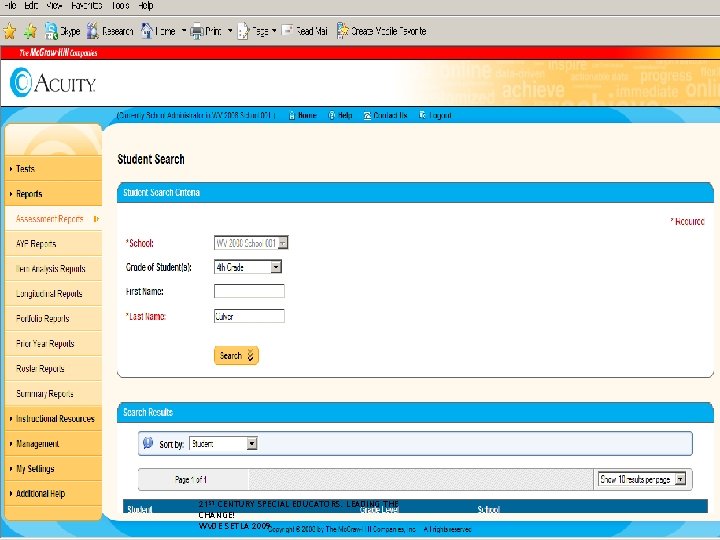Open the Sort by dropdown
The width and height of the screenshot is (720, 540).
click(x=223, y=444)
